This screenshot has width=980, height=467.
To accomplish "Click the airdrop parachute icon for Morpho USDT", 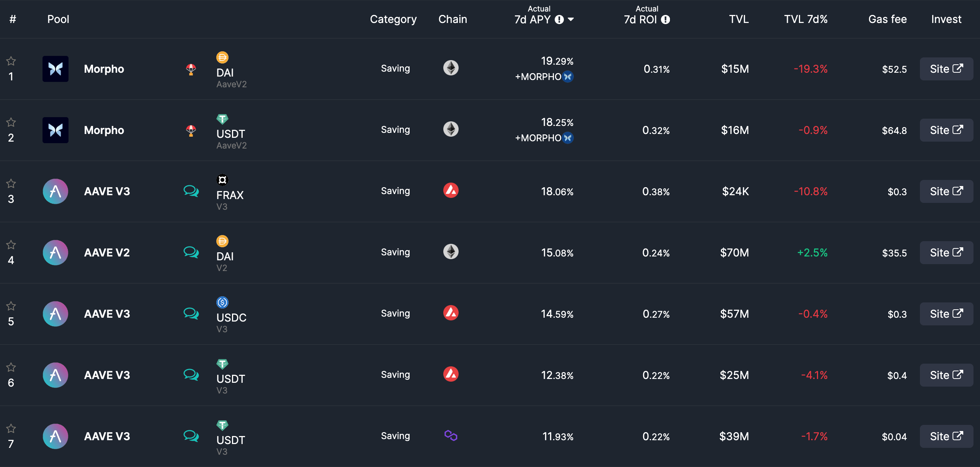I will tap(191, 131).
